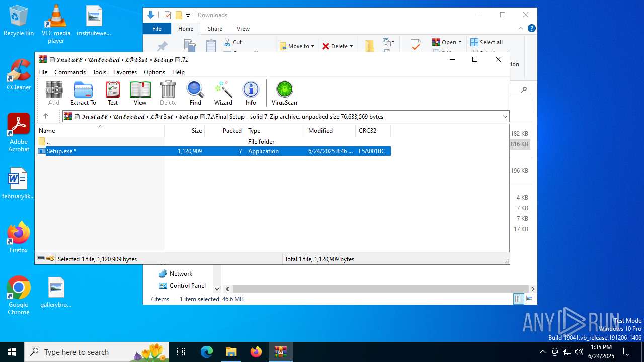Open VLC media player desktop icon
The height and width of the screenshot is (362, 644).
pyautogui.click(x=56, y=24)
